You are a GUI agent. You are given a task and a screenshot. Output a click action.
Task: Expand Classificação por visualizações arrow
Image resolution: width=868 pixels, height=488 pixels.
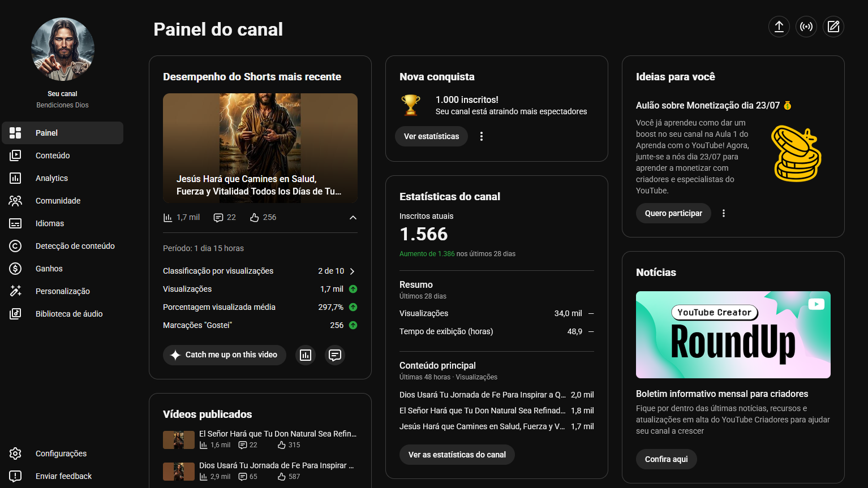[x=352, y=271]
